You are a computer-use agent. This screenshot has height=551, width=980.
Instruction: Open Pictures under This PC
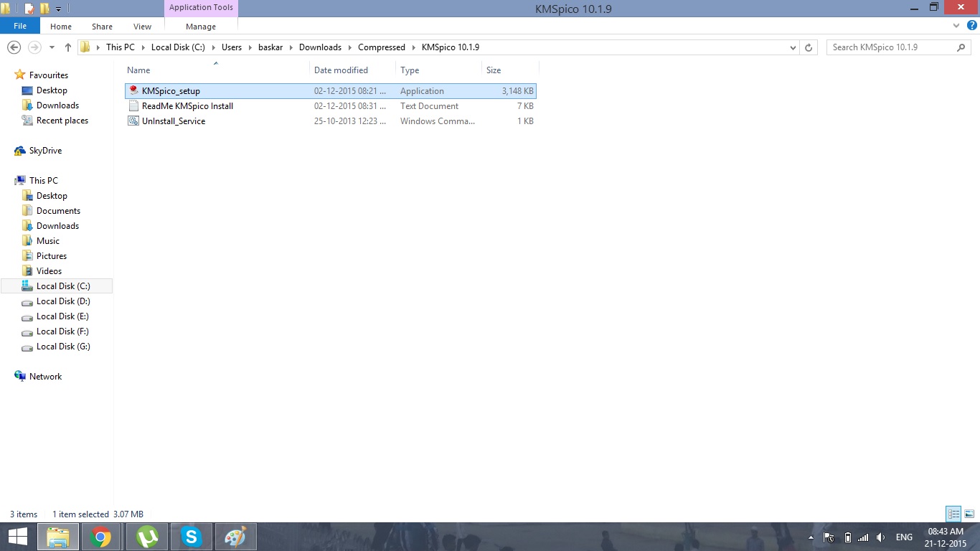coord(52,256)
